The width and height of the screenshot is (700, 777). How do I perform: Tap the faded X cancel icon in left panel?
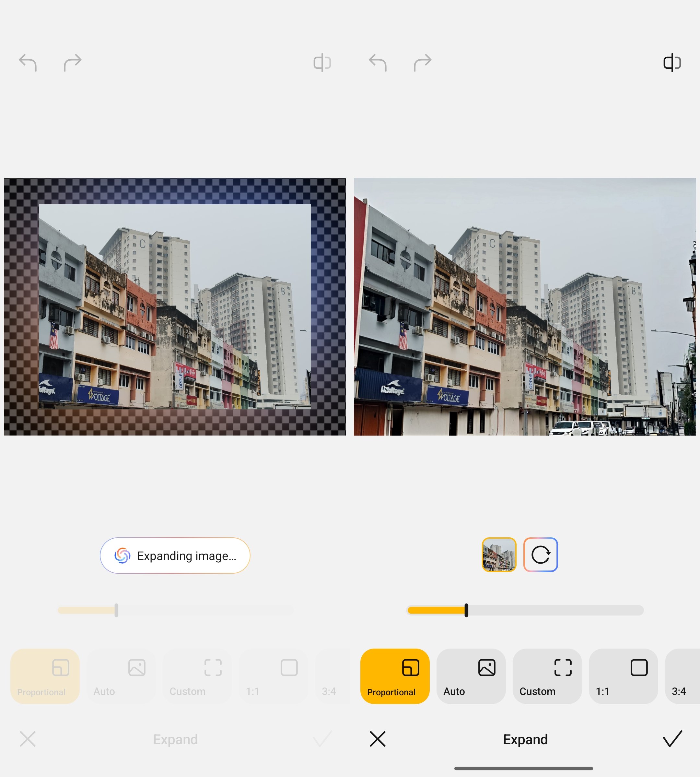coord(28,739)
